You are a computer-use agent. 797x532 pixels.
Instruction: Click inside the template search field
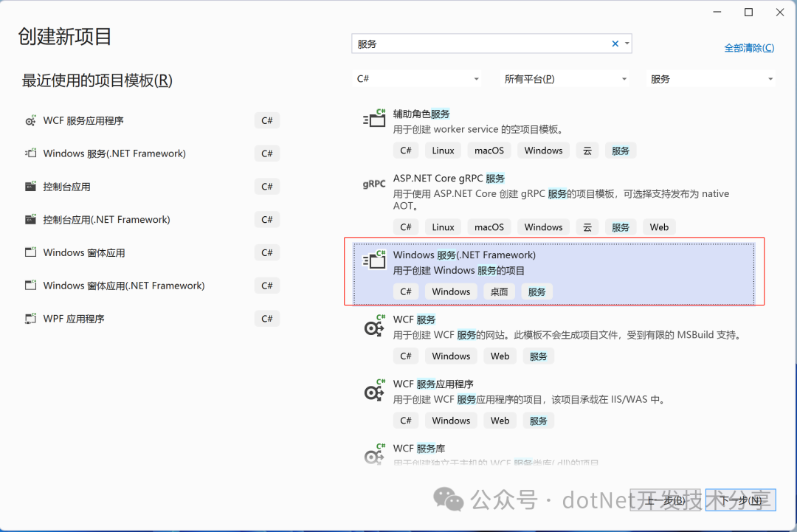(480, 44)
